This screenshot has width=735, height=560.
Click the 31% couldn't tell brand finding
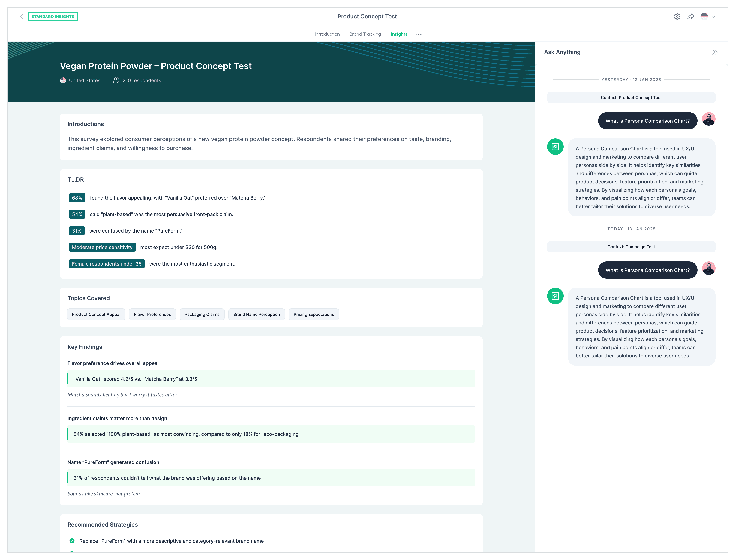(x=271, y=478)
